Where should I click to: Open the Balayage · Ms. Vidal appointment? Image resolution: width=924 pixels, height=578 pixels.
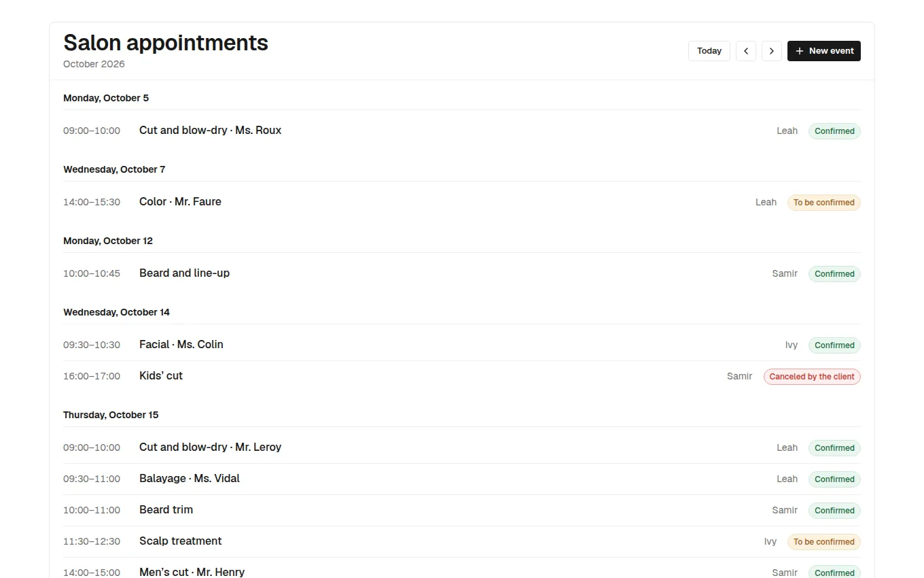pos(462,479)
